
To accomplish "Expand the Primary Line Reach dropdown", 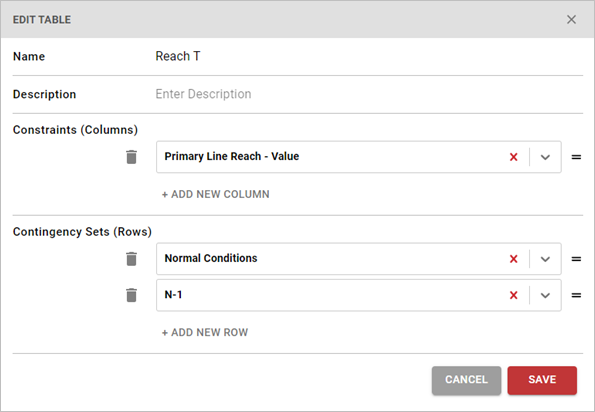I will pos(545,157).
